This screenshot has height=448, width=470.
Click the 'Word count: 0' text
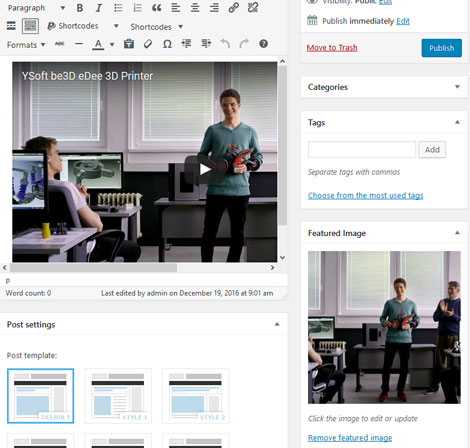click(x=28, y=293)
